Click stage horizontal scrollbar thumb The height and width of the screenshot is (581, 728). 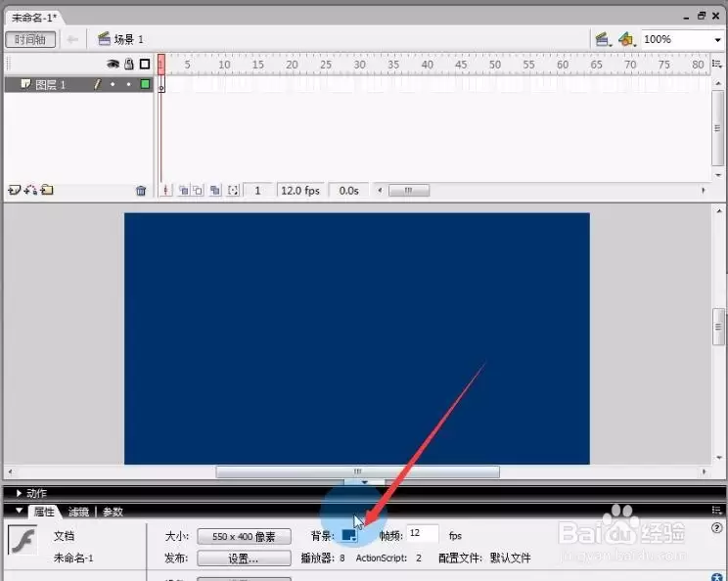click(x=357, y=471)
